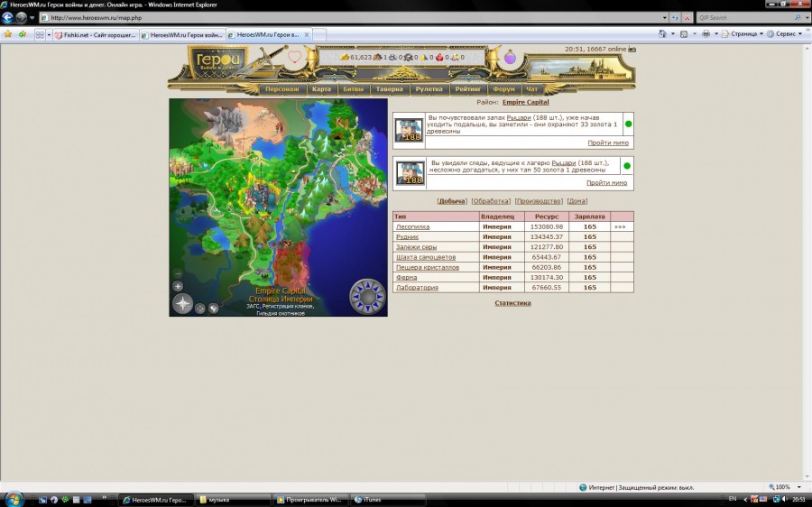
Task: Select the Обработка section tab
Action: (x=491, y=201)
